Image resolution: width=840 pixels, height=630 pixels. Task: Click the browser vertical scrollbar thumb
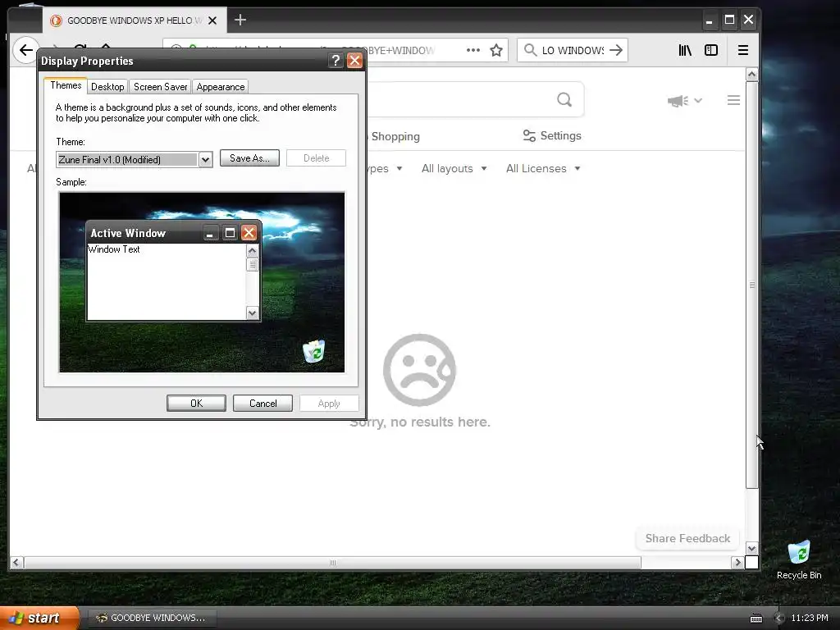pos(751,285)
